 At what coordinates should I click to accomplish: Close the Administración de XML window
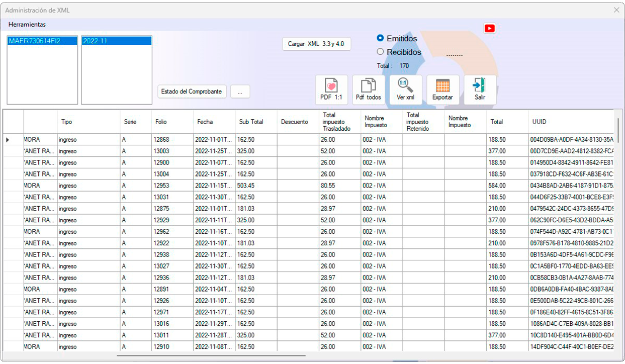(616, 10)
